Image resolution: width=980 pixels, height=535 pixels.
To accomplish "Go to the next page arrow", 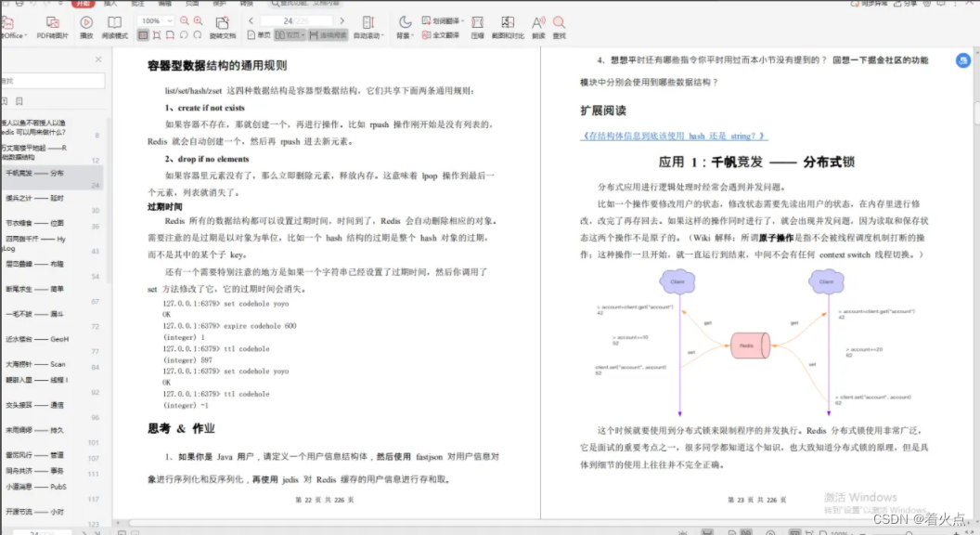I will [x=342, y=20].
